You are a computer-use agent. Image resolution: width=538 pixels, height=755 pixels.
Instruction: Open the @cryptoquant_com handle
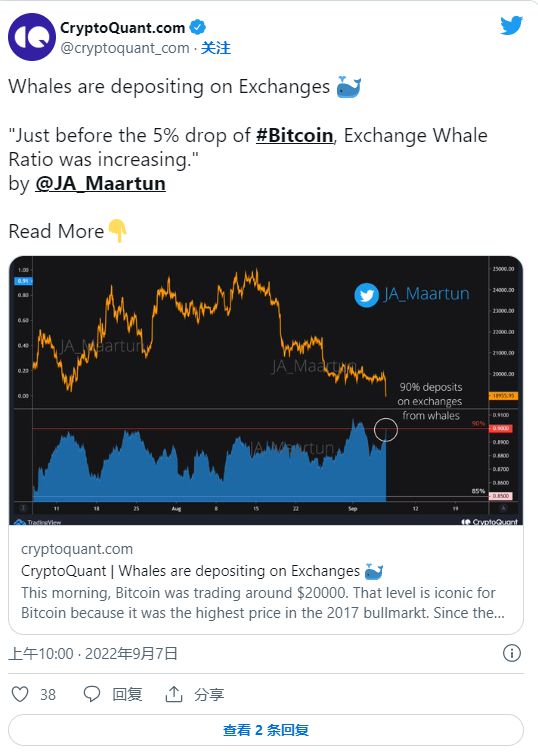125,48
